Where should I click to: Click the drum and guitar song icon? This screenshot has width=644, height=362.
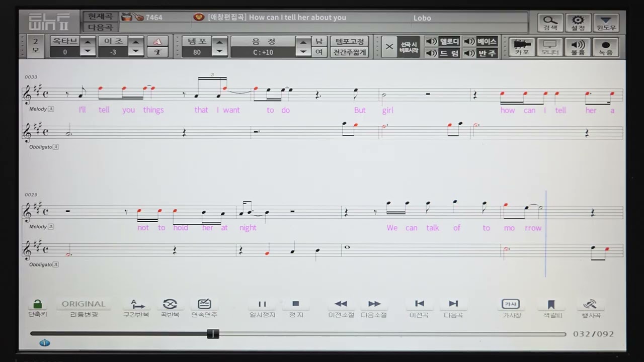(133, 17)
